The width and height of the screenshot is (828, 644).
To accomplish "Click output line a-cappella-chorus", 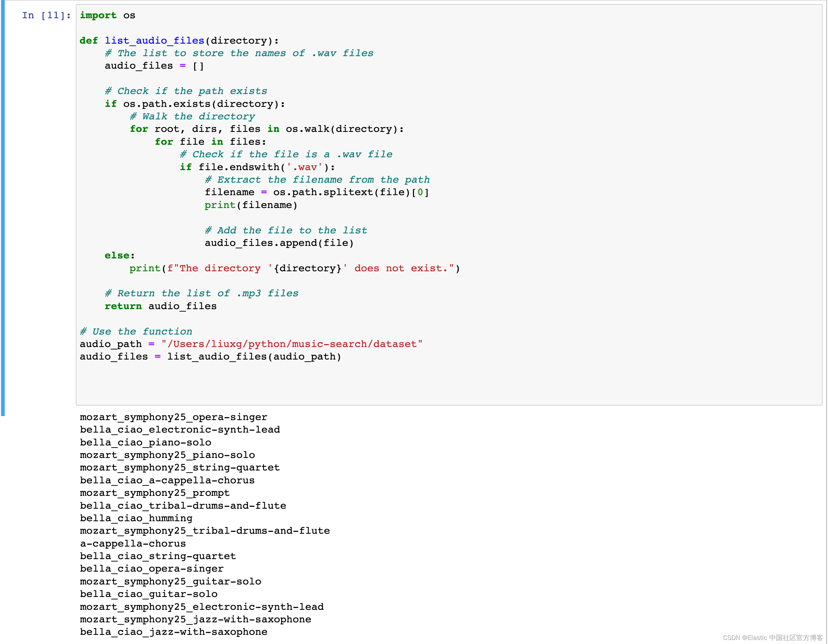I will [133, 544].
